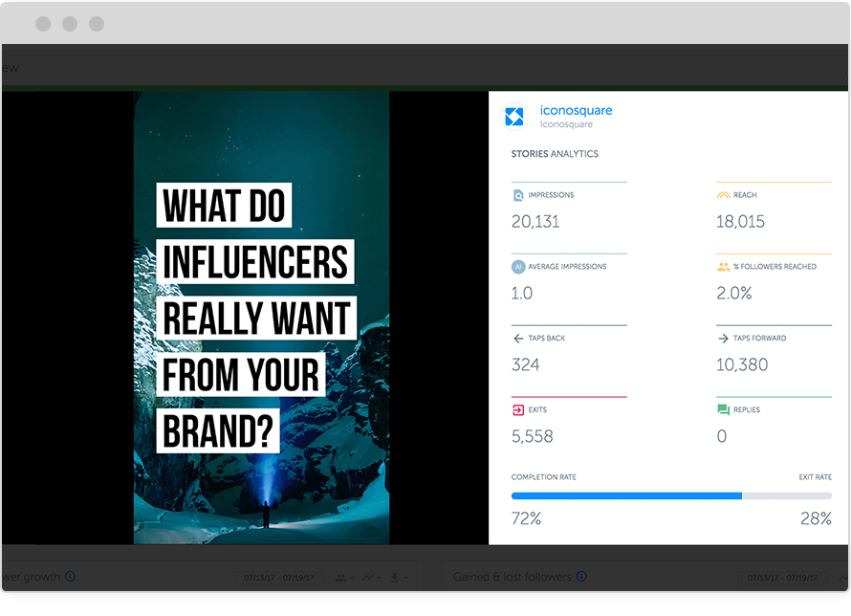Click the TAPS FORWARD label
The width and height of the screenshot is (851, 616).
[759, 338]
